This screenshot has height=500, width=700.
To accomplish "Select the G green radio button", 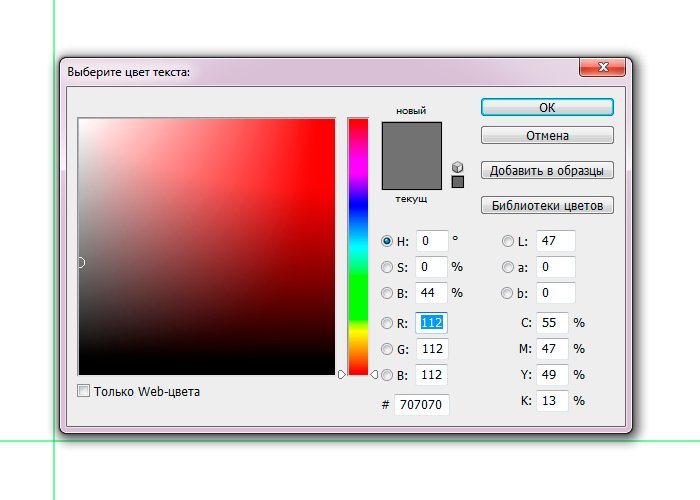I will click(x=387, y=349).
